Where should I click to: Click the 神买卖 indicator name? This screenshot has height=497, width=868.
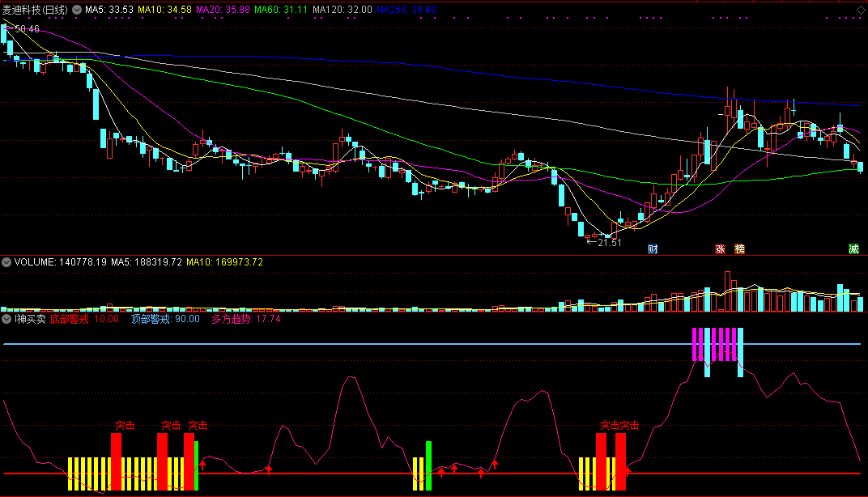click(x=31, y=320)
